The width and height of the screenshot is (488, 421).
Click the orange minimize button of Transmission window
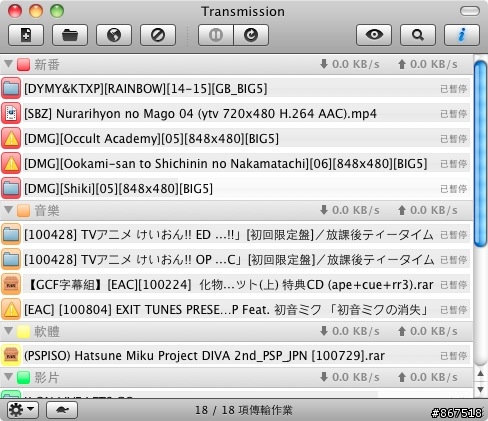tap(36, 11)
